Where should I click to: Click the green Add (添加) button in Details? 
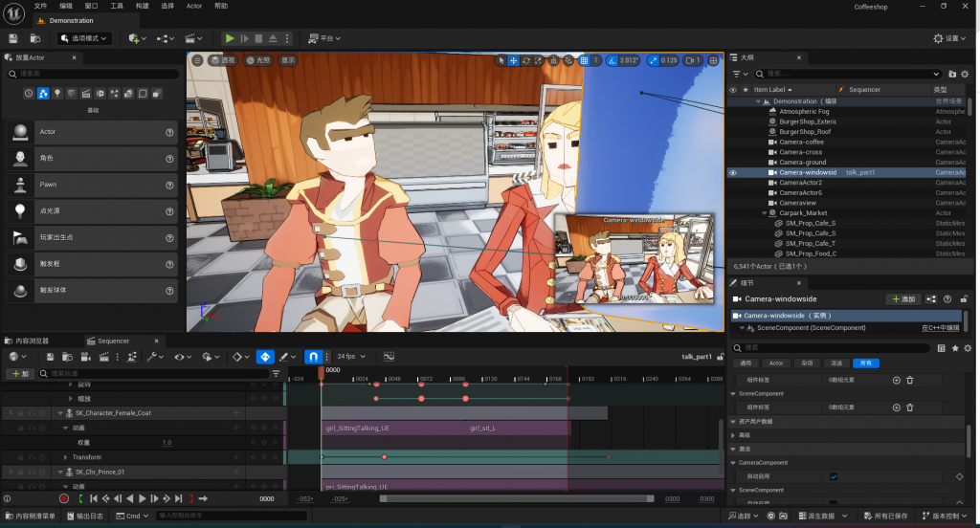[x=903, y=299]
